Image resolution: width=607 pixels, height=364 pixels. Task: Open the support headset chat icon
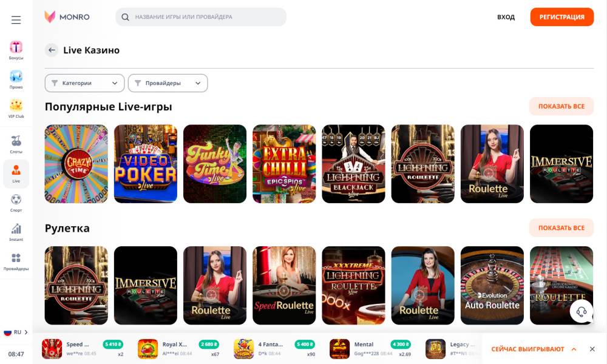[581, 311]
